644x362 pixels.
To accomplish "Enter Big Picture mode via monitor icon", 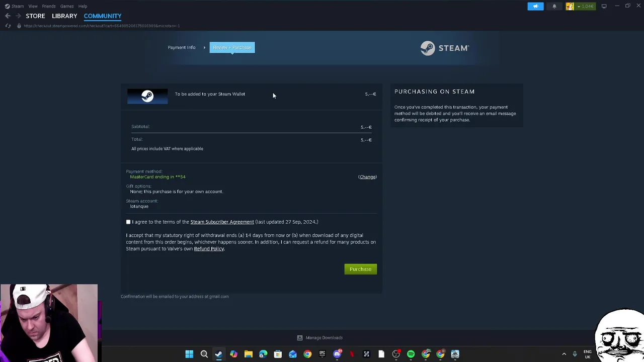I will click(604, 6).
